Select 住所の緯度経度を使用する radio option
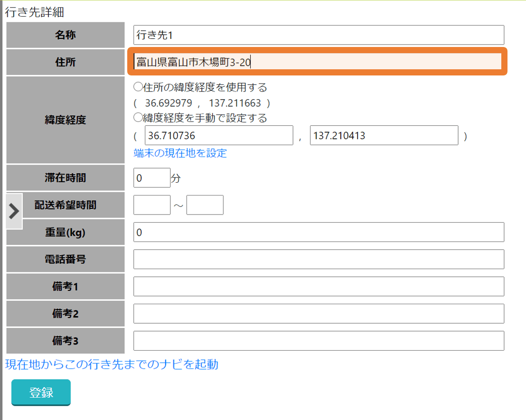 coord(138,87)
